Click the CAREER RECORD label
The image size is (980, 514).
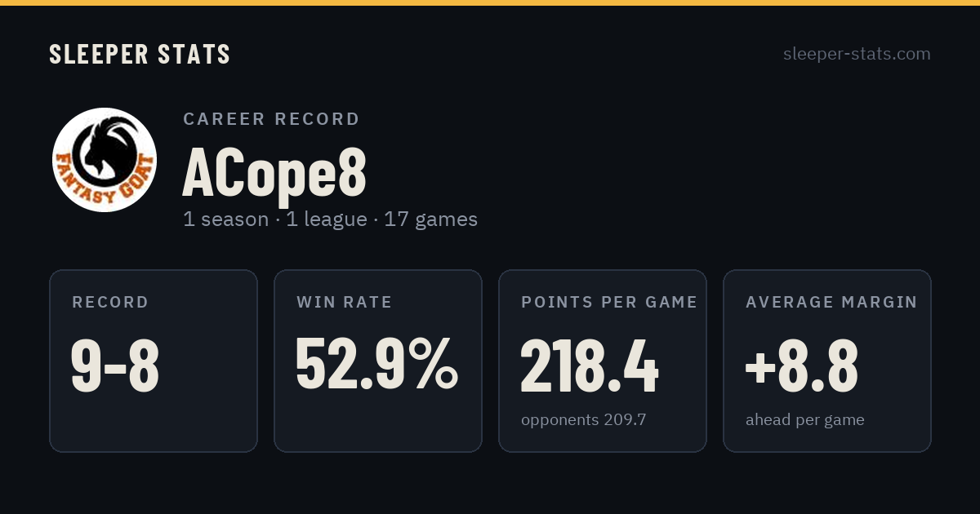[271, 119]
